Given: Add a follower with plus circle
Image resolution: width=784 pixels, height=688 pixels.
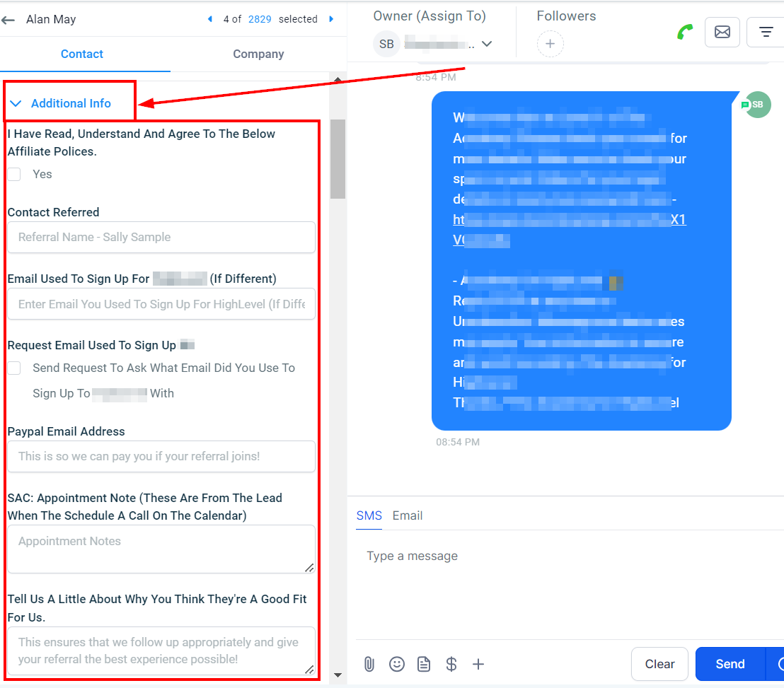Looking at the screenshot, I should pyautogui.click(x=550, y=44).
